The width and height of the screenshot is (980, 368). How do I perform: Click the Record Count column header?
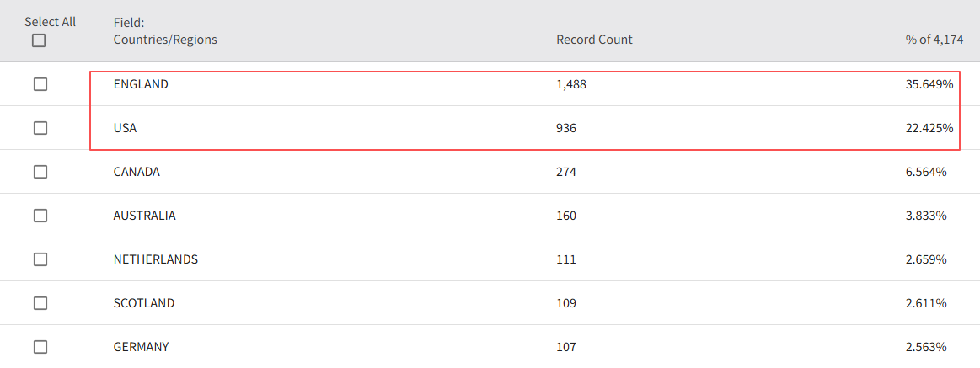pyautogui.click(x=594, y=40)
